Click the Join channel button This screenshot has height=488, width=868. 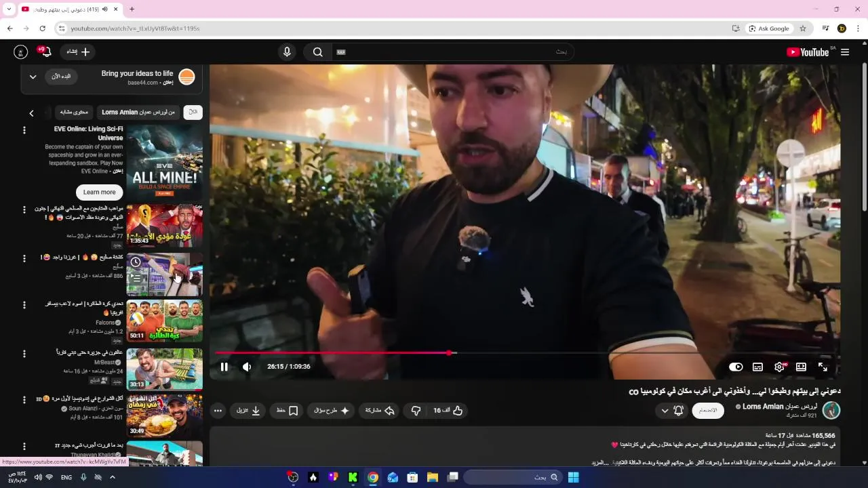pos(708,411)
